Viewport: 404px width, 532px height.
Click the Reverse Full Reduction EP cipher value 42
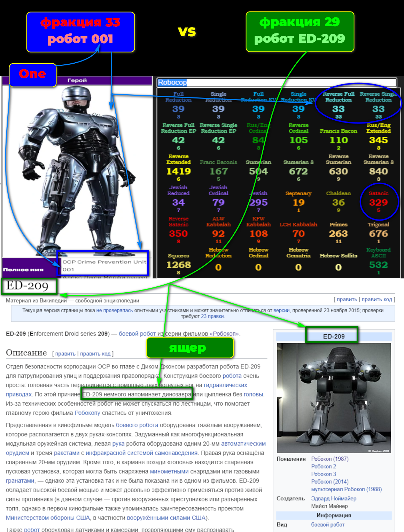coord(178,140)
